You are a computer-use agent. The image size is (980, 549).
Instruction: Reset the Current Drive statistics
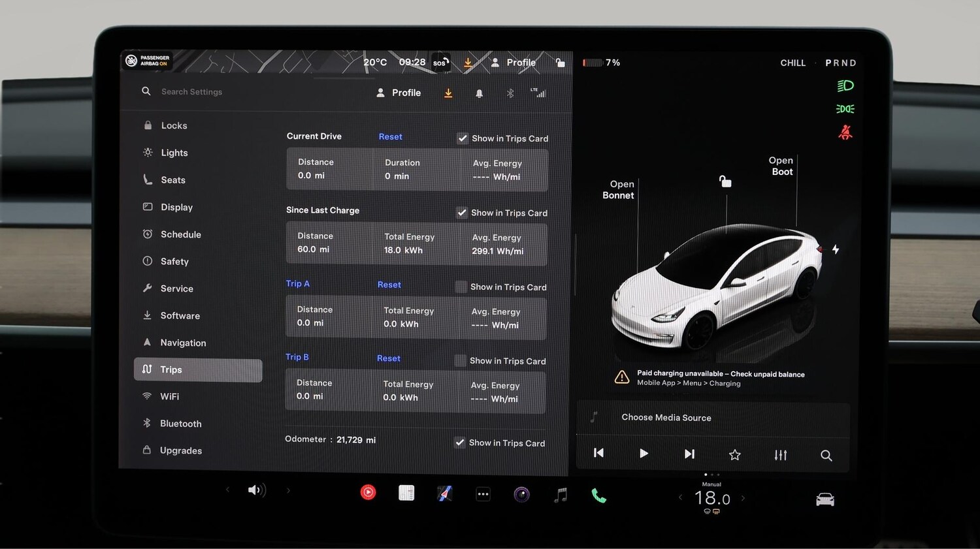(390, 136)
